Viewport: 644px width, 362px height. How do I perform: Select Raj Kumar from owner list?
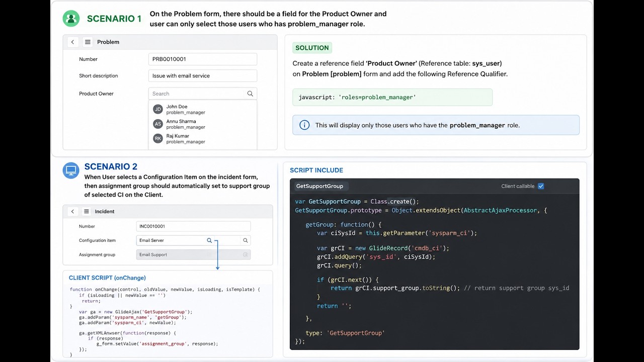pos(203,139)
